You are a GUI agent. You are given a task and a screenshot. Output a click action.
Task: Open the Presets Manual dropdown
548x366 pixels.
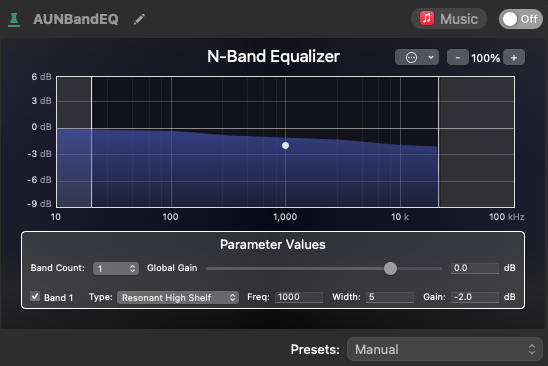[445, 349]
